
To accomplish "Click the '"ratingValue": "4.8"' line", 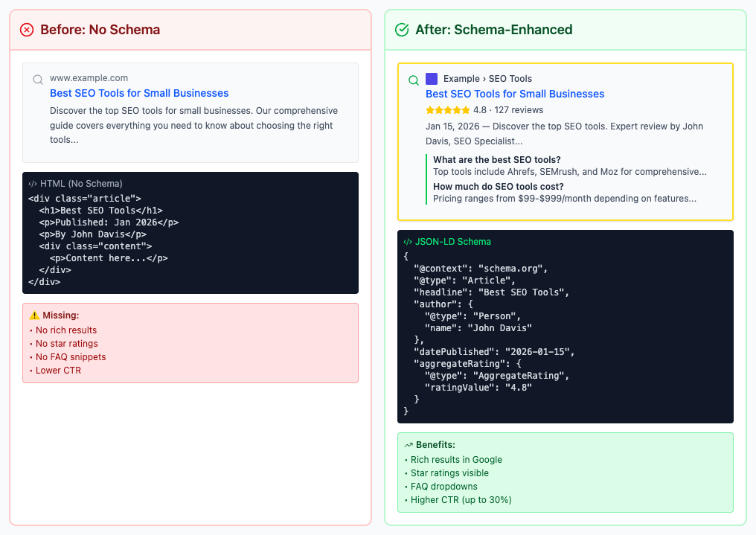I will (x=478, y=388).
